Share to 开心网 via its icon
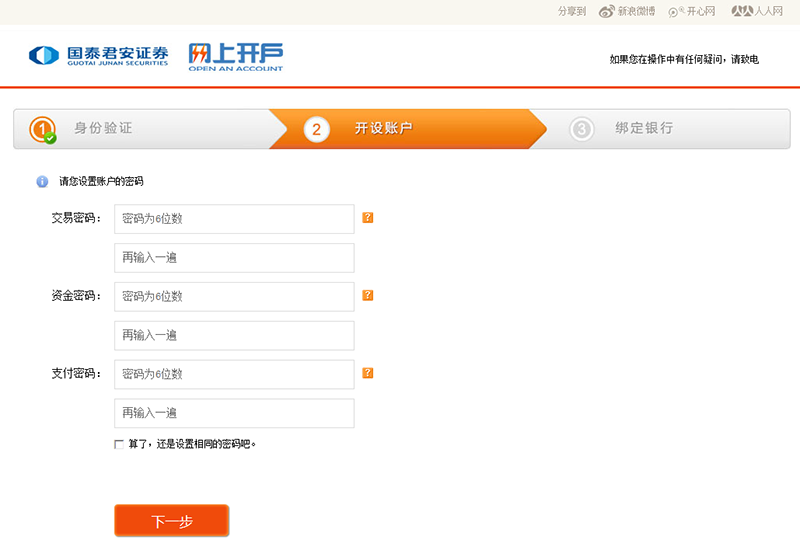800x547 pixels. [x=675, y=12]
